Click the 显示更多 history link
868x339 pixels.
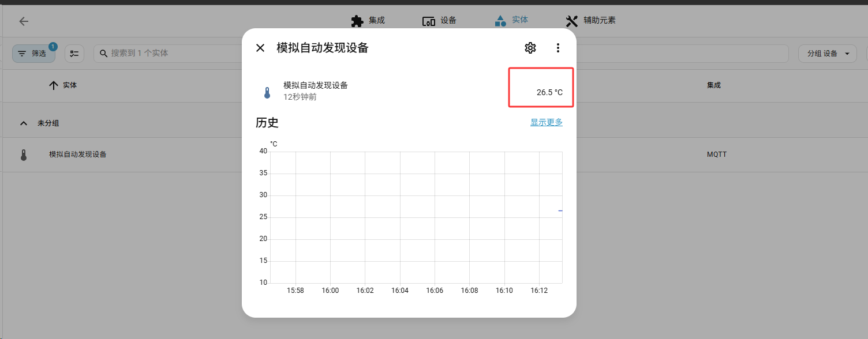[546, 122]
